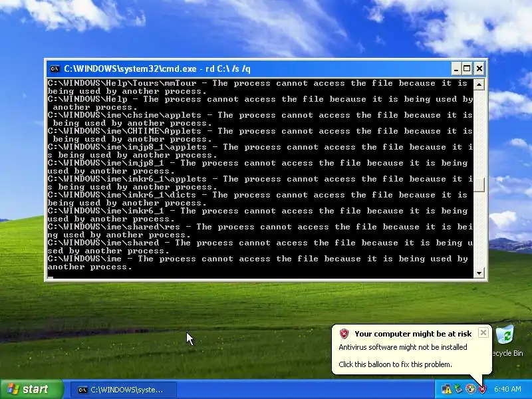Click the 'C:\WINDOWS\ime\CHTIME\Applets' line
Viewport: 532px width, 399px height.
tap(259, 135)
